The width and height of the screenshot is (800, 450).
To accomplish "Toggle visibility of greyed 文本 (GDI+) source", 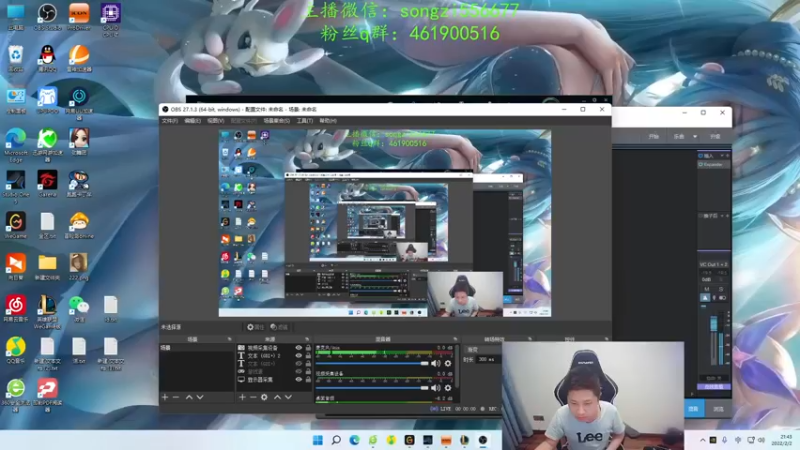I will [298, 364].
